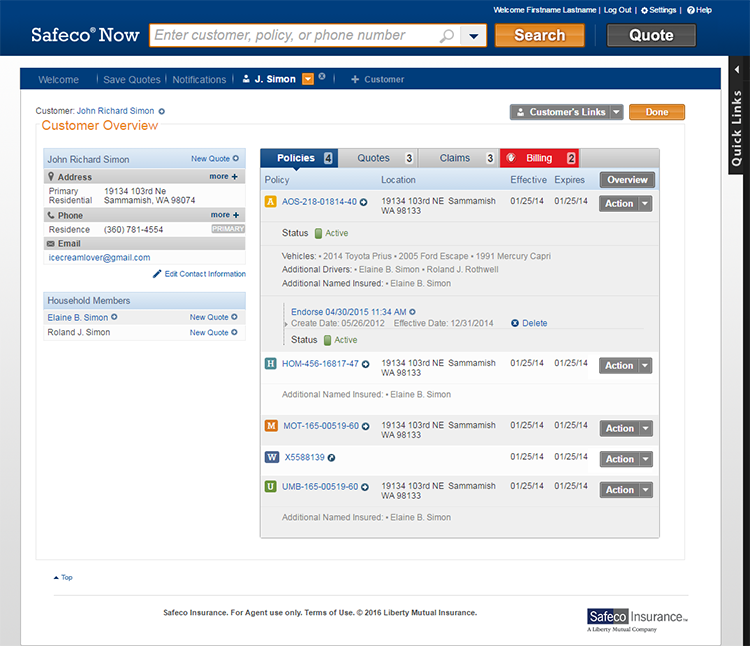Click arrow icon next to UMB-165-00519-60

(x=365, y=487)
